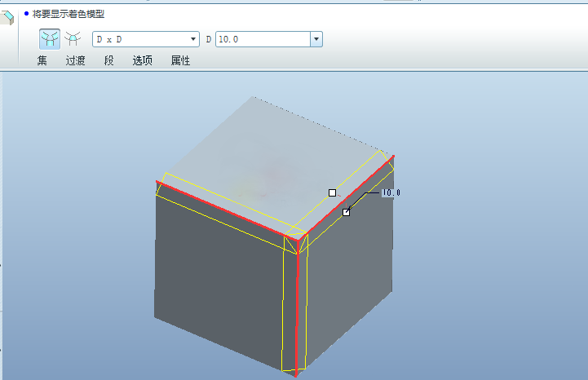Open the 过渡 (Transitions) tab
Viewport: 588px width, 380px height.
click(75, 60)
